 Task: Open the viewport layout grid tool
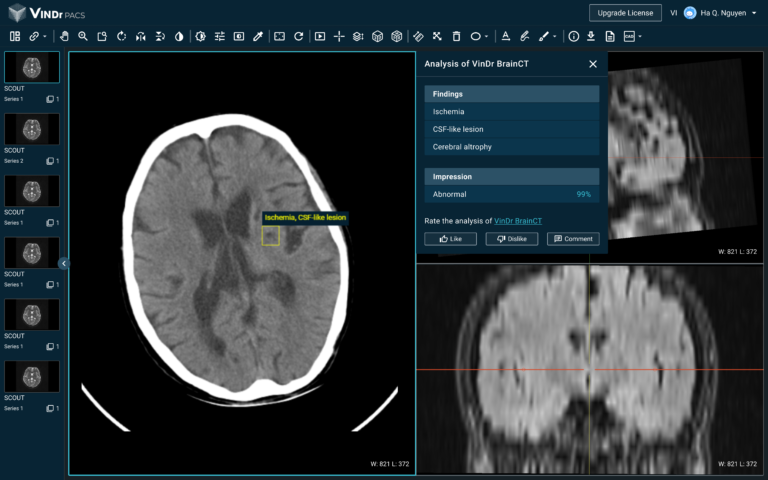(x=15, y=36)
